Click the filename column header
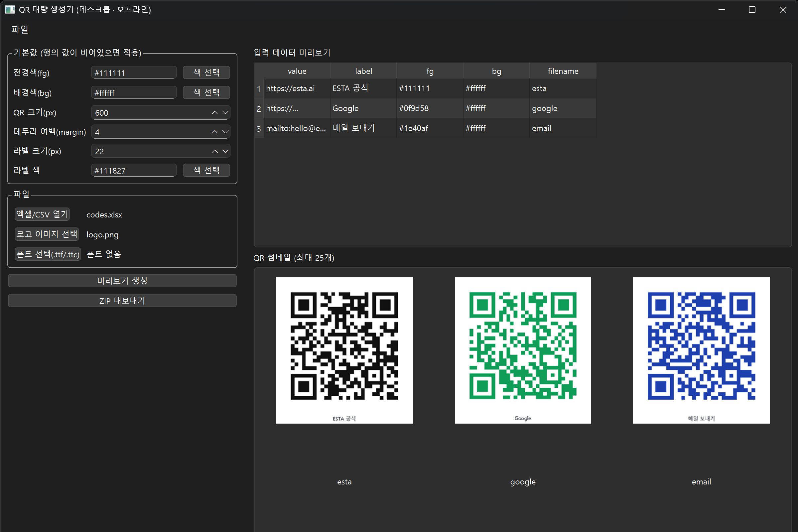This screenshot has height=532, width=798. click(563, 71)
